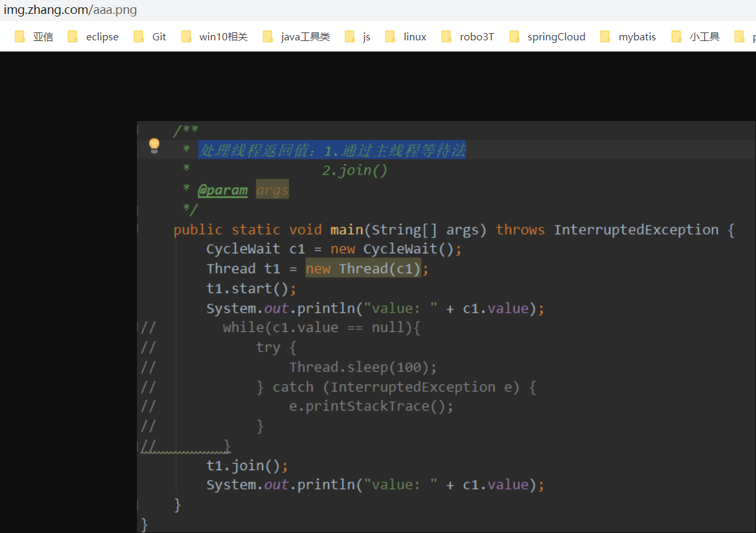The height and width of the screenshot is (533, 756).
Task: Open the 亚信 bookmark folder
Action: click(34, 36)
